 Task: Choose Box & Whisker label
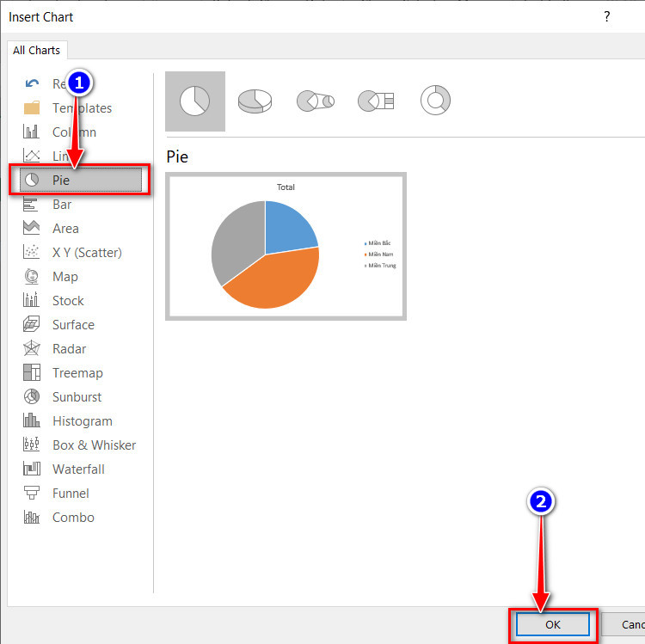[x=95, y=445]
